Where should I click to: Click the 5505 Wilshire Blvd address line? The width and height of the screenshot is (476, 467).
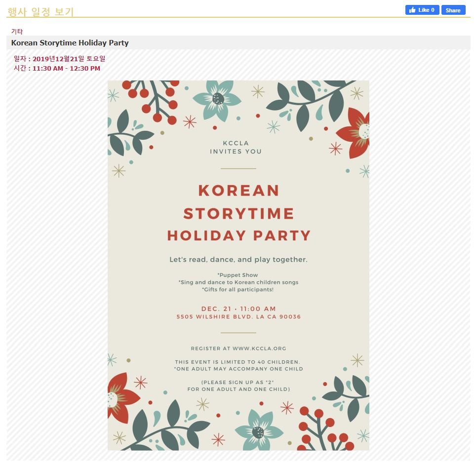(238, 317)
